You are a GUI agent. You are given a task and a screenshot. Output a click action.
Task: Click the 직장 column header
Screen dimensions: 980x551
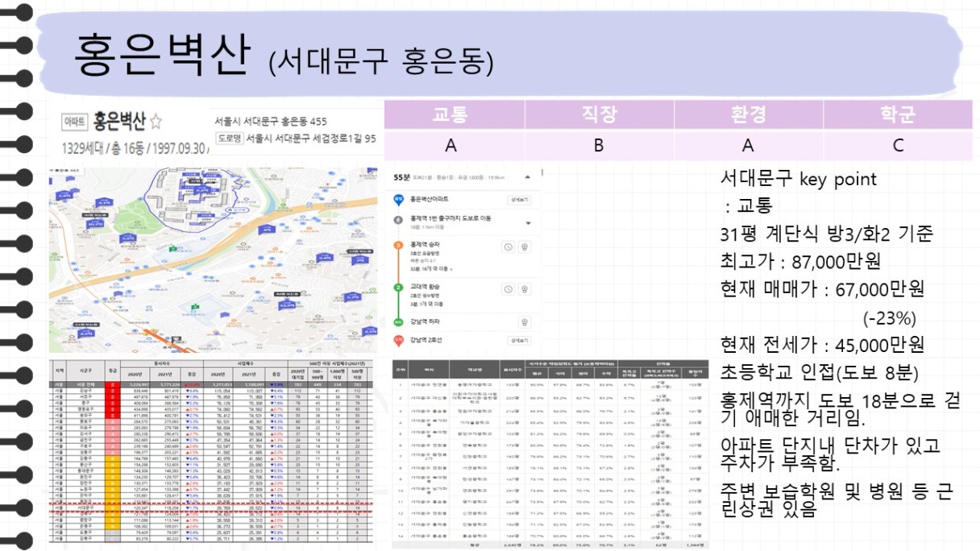(x=599, y=114)
